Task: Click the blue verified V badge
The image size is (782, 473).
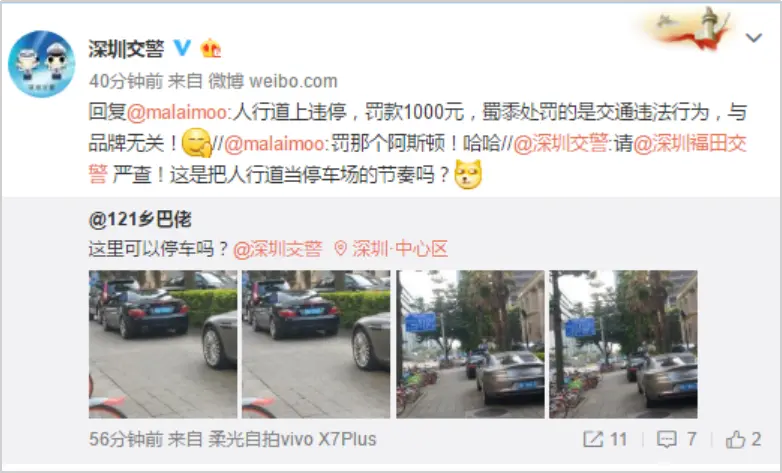Action: coord(182,48)
